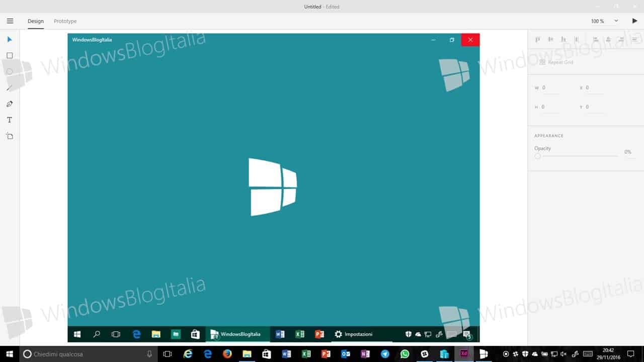Click the W width input field
The height and width of the screenshot is (362, 644).
pyautogui.click(x=551, y=88)
